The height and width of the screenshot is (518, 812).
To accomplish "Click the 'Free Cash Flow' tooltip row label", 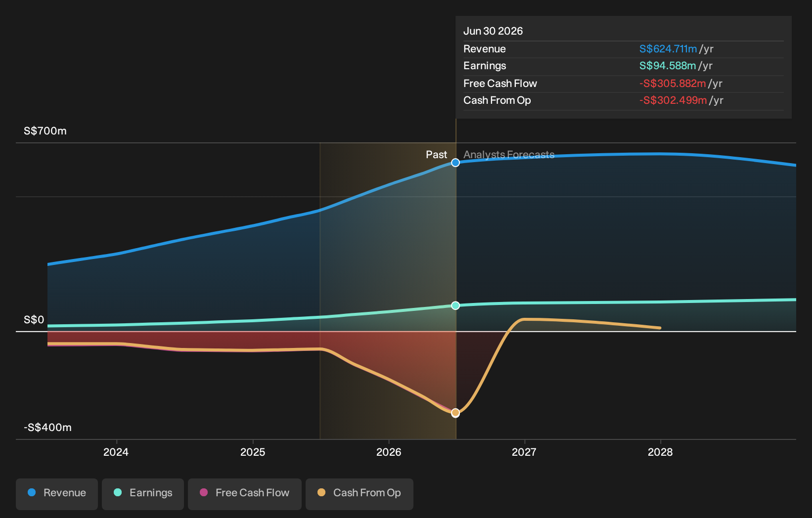I will click(x=500, y=84).
